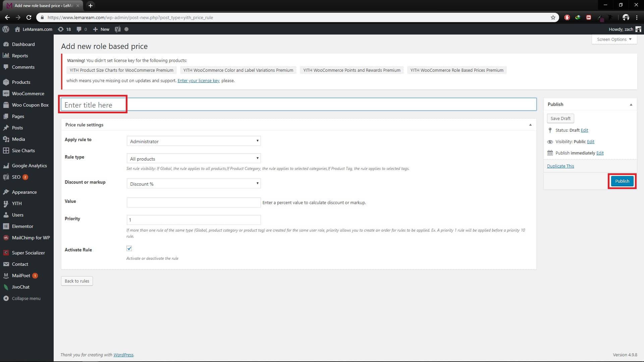The image size is (644, 362).
Task: Click the YITH plugin icon
Action: point(6,203)
